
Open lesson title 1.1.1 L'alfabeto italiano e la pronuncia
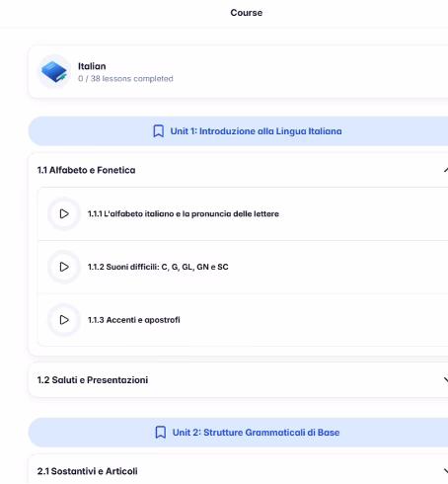click(184, 214)
